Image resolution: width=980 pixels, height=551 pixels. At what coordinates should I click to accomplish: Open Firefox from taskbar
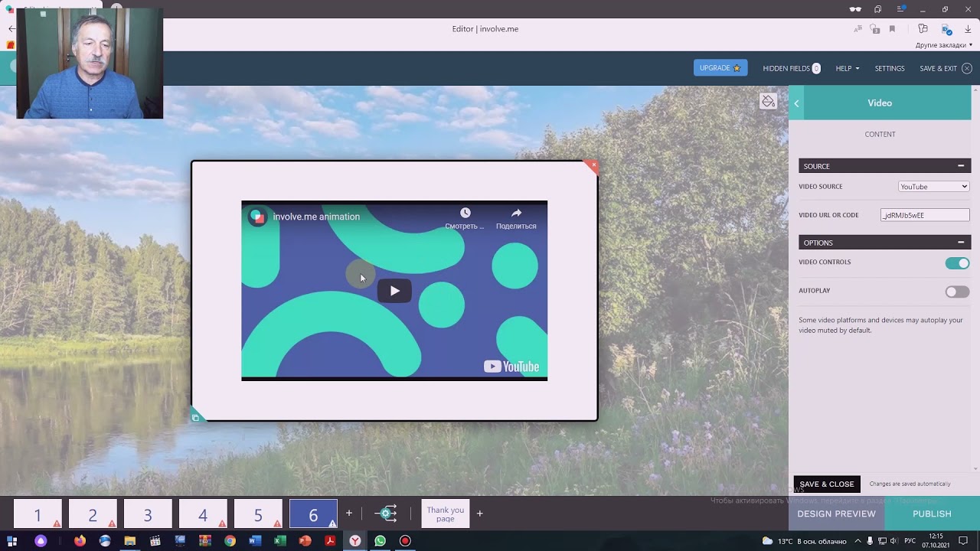(80, 541)
